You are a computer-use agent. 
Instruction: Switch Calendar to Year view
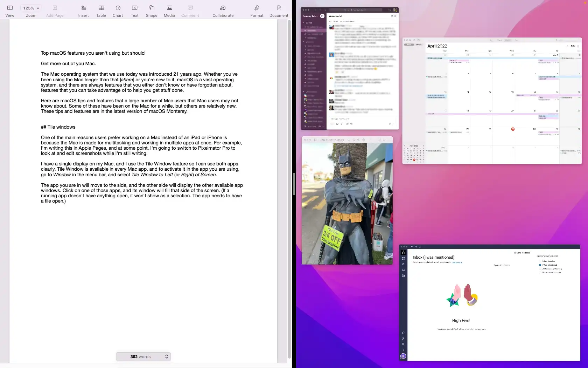516,40
